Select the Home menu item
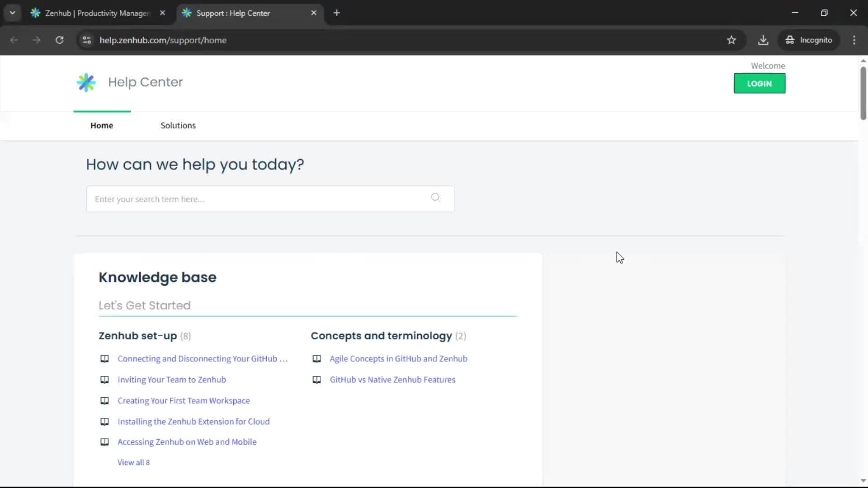 coord(102,125)
